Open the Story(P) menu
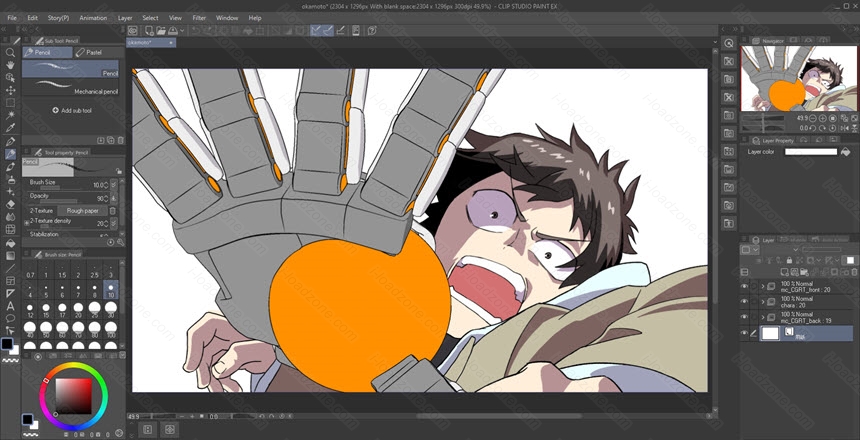 (58, 18)
